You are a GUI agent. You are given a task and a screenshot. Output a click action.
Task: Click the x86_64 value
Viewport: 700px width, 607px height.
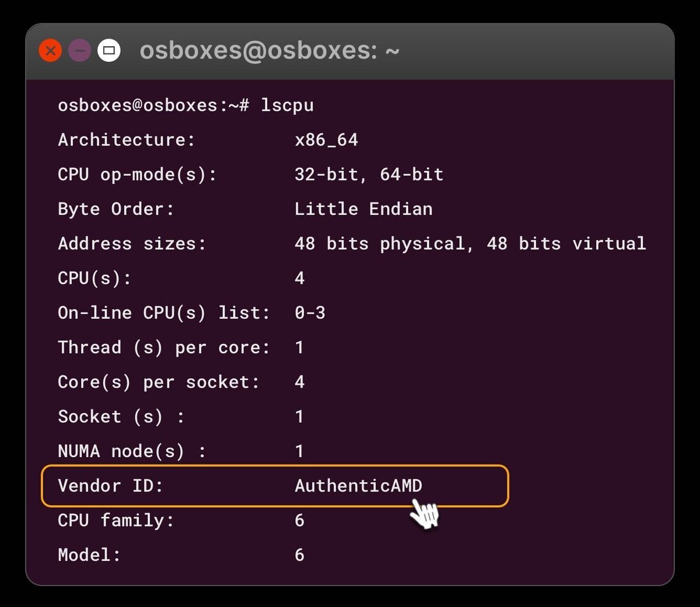(327, 139)
